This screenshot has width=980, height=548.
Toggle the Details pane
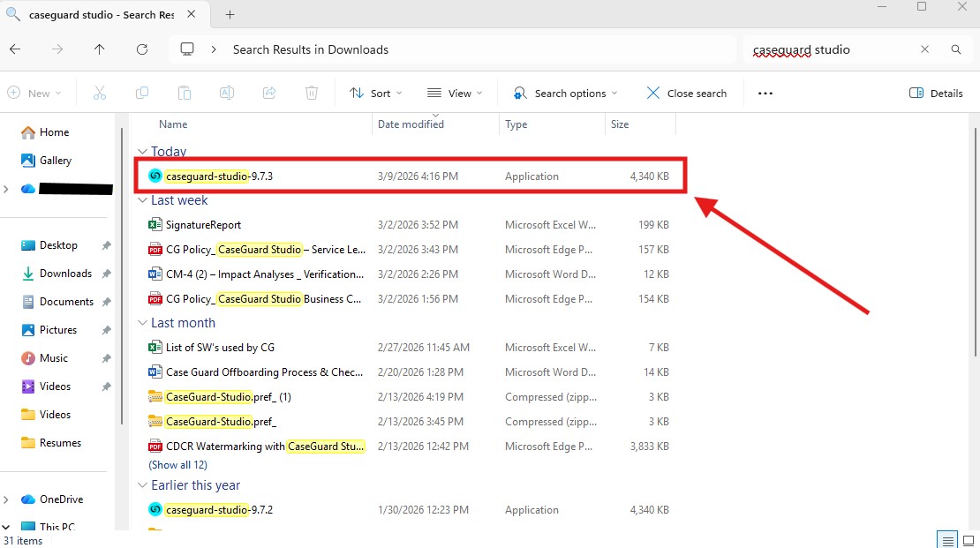pos(936,93)
